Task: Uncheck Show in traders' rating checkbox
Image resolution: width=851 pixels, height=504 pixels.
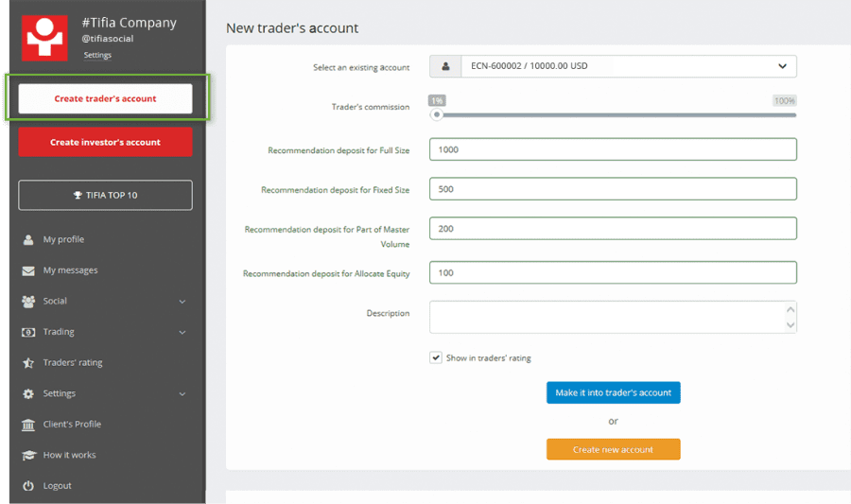Action: click(x=436, y=357)
